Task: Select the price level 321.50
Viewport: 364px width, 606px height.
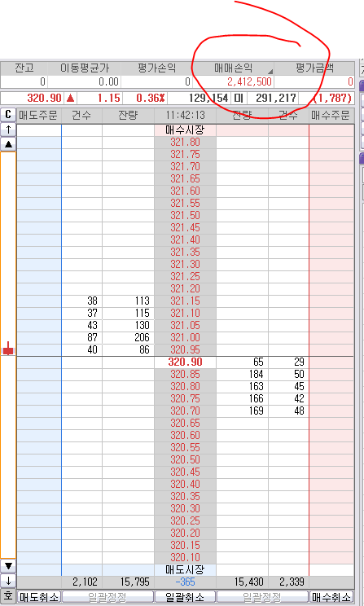Action: (185, 215)
